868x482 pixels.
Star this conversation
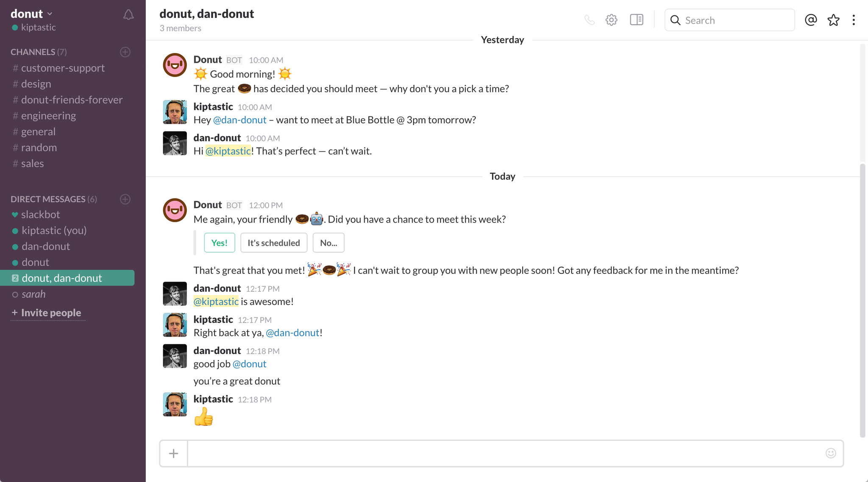[x=833, y=20]
